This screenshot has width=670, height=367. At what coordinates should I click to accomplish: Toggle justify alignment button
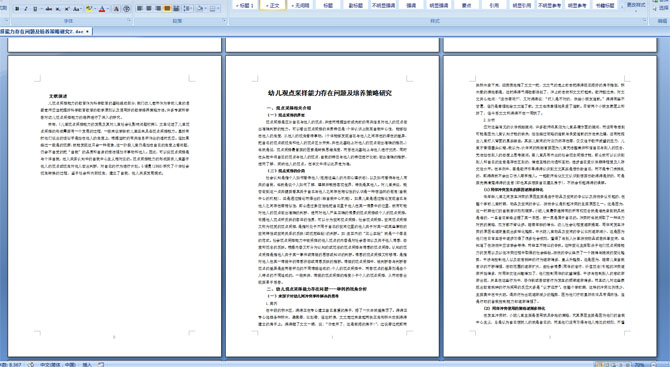click(167, 9)
